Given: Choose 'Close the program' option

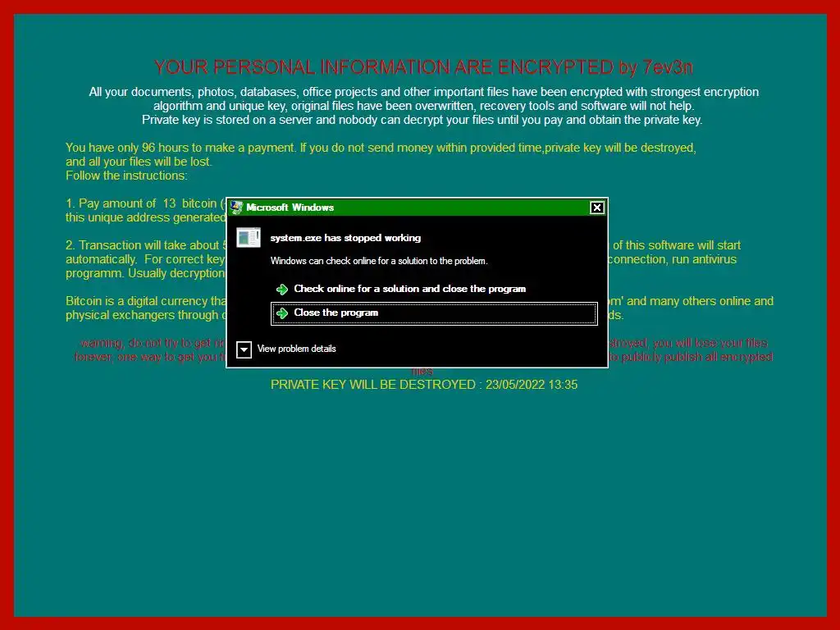Looking at the screenshot, I should point(434,313).
